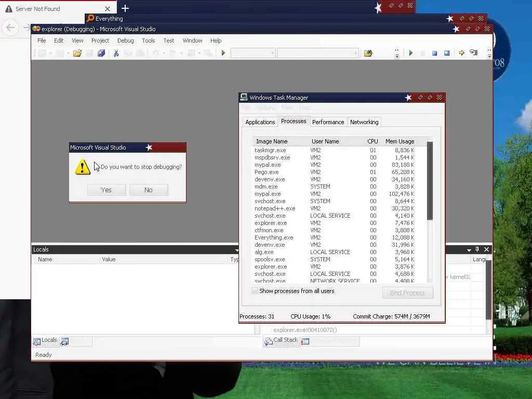This screenshot has width=532, height=399.
Task: Select mspdbsrv.exe process row
Action: point(334,157)
